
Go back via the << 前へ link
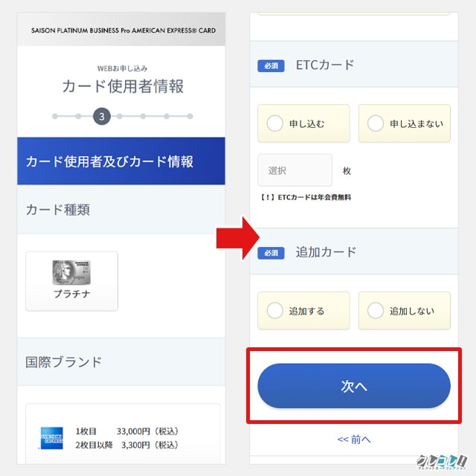(x=354, y=440)
